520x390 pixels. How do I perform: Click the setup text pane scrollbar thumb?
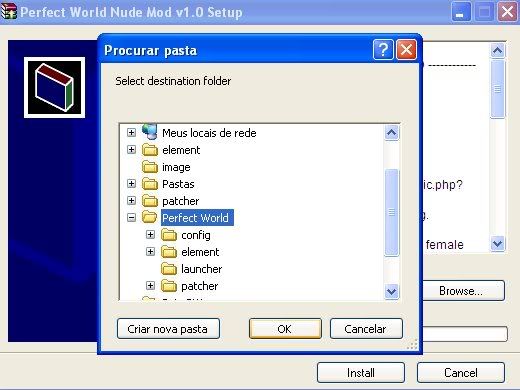tap(497, 89)
